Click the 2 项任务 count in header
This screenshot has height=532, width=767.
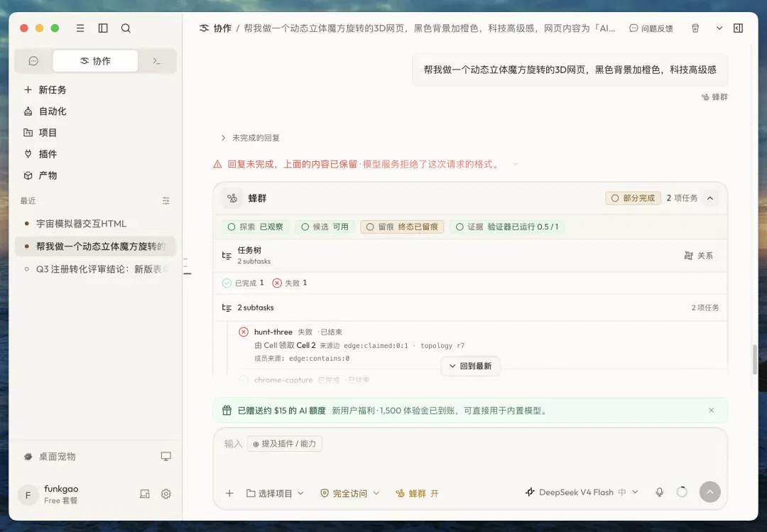682,198
